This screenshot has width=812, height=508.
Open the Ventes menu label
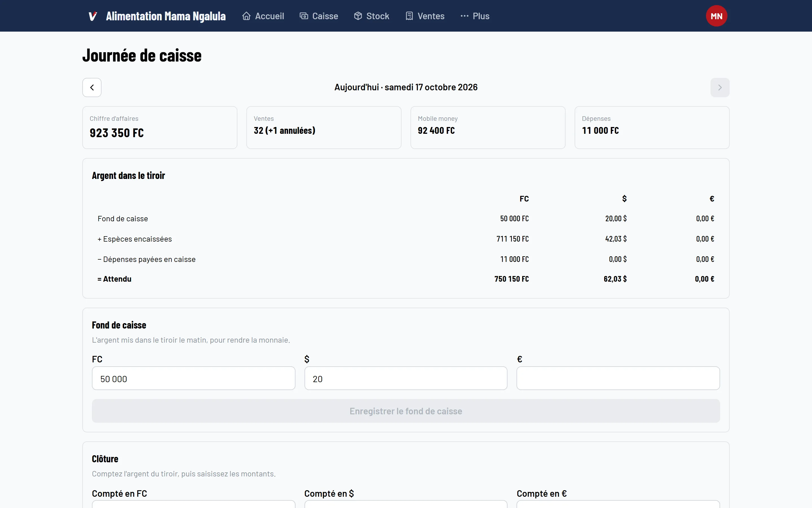coord(431,16)
